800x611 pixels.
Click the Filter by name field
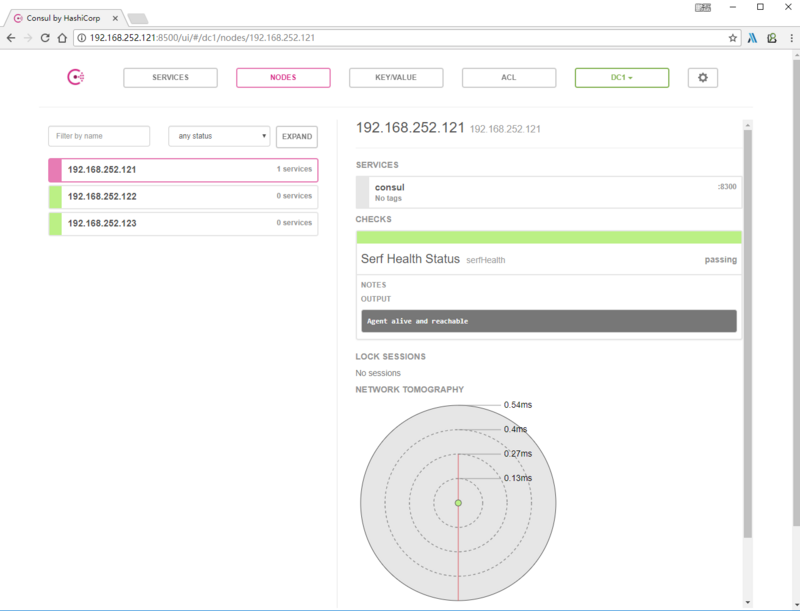[99, 136]
